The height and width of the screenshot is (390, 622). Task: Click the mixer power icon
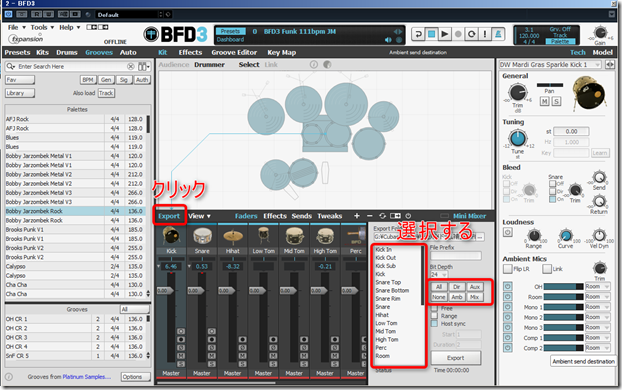[408, 216]
